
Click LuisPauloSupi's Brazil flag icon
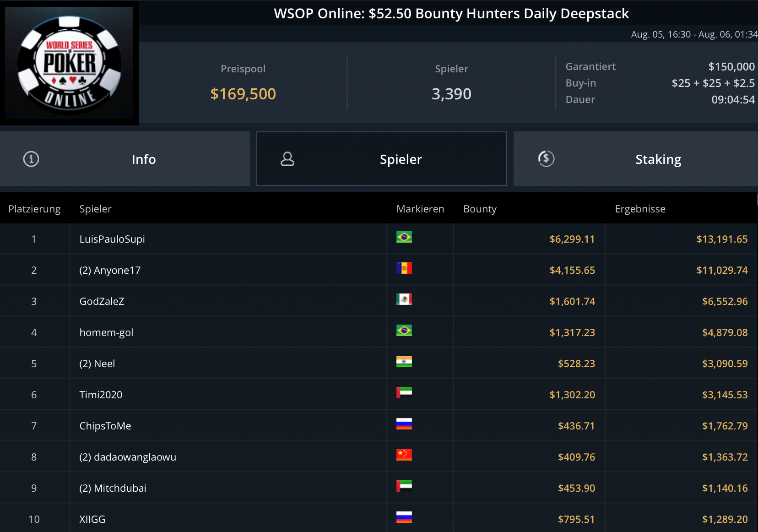pos(404,237)
